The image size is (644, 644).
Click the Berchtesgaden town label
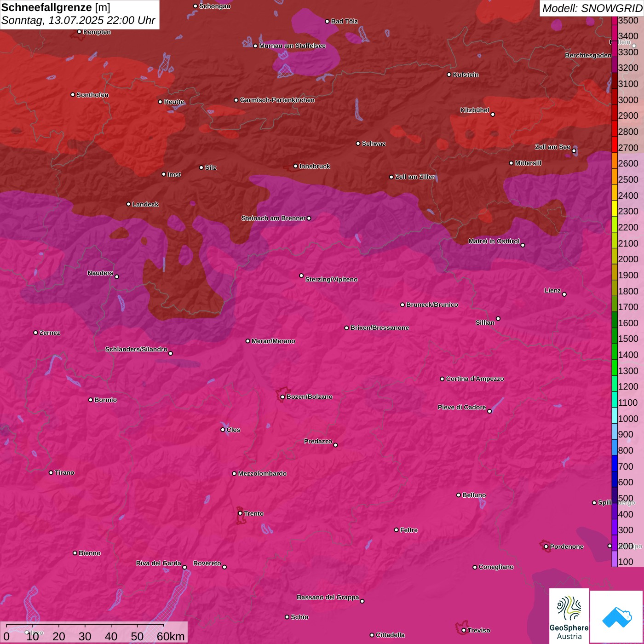[x=588, y=55]
